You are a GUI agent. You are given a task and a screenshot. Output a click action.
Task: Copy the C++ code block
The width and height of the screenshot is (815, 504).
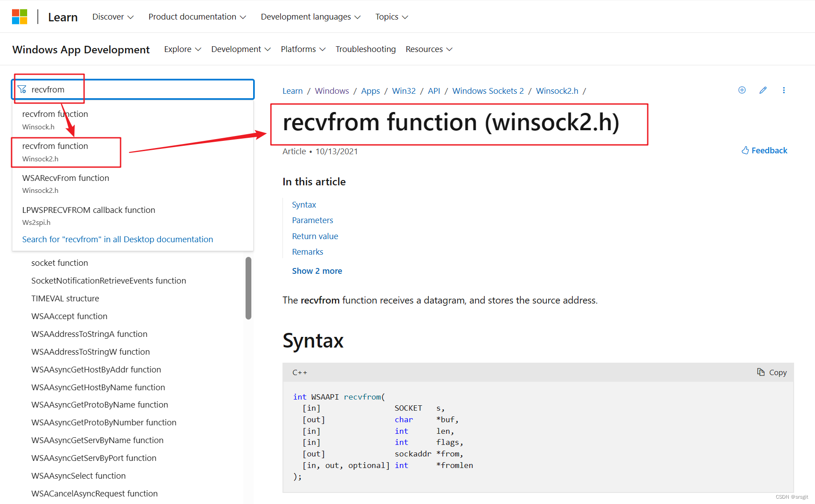click(x=772, y=372)
